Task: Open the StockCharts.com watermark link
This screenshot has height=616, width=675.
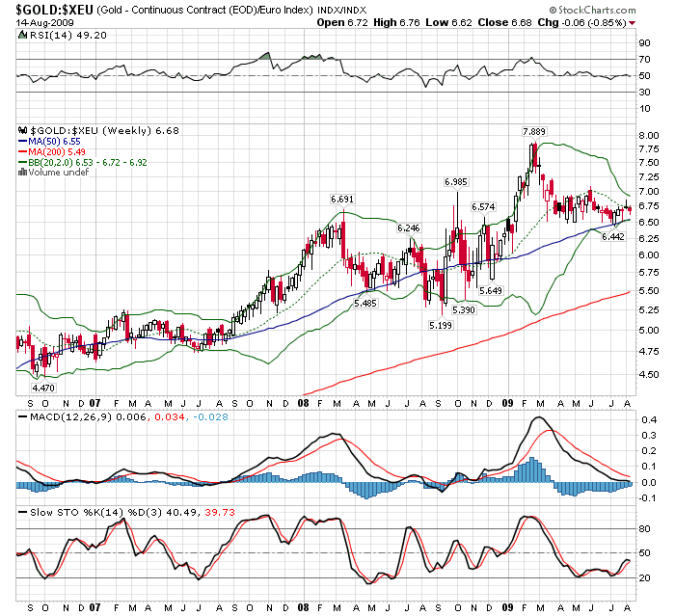Action: 600,11
